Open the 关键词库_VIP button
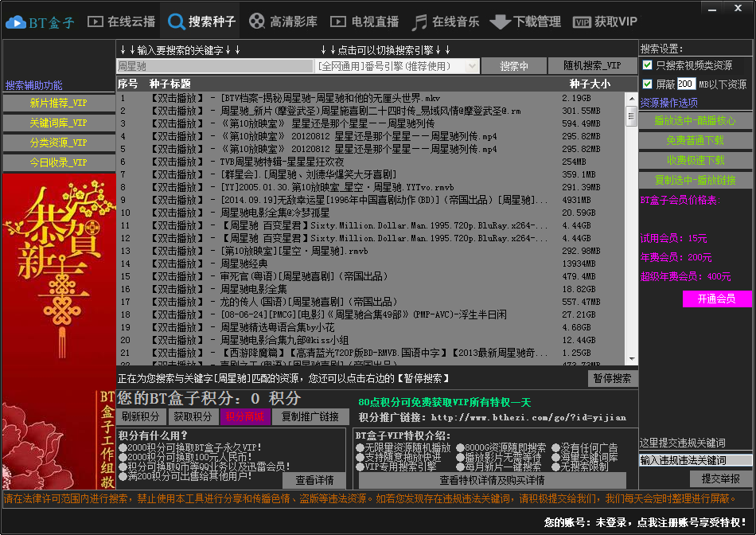 click(58, 123)
